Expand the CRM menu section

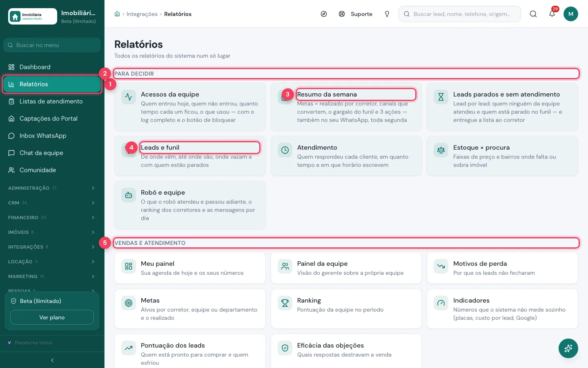click(x=52, y=203)
